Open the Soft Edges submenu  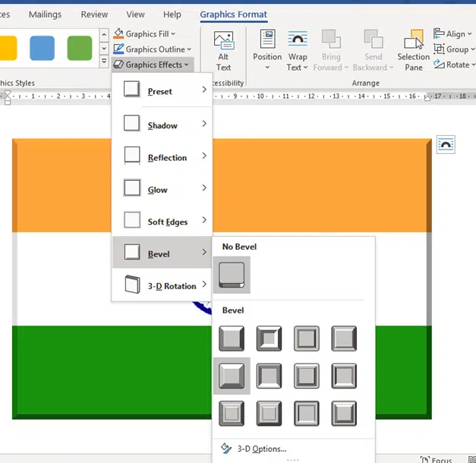click(162, 222)
